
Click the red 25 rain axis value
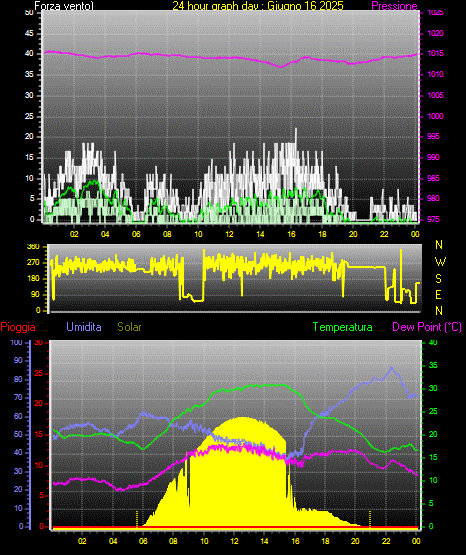(39, 373)
